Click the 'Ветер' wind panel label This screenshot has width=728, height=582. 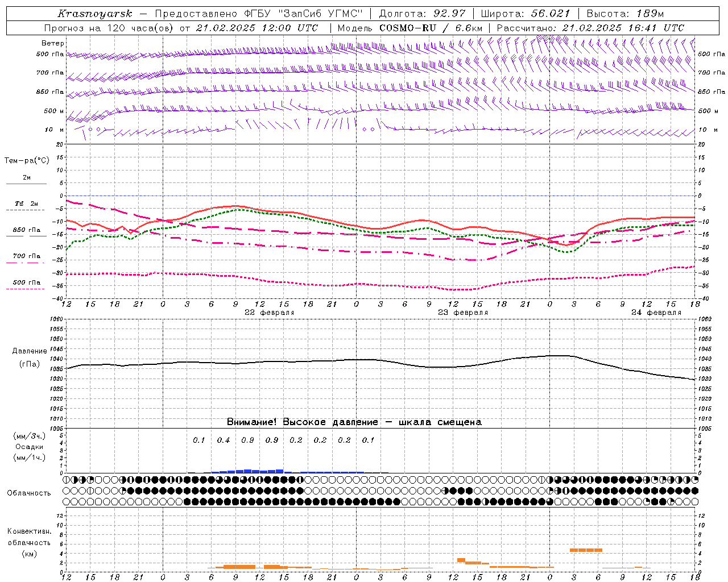[x=53, y=43]
